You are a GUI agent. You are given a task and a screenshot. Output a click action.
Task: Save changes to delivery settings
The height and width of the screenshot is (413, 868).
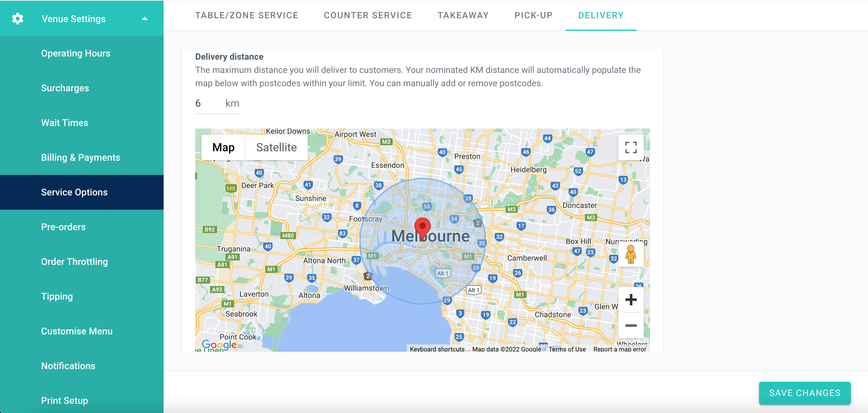tap(804, 393)
